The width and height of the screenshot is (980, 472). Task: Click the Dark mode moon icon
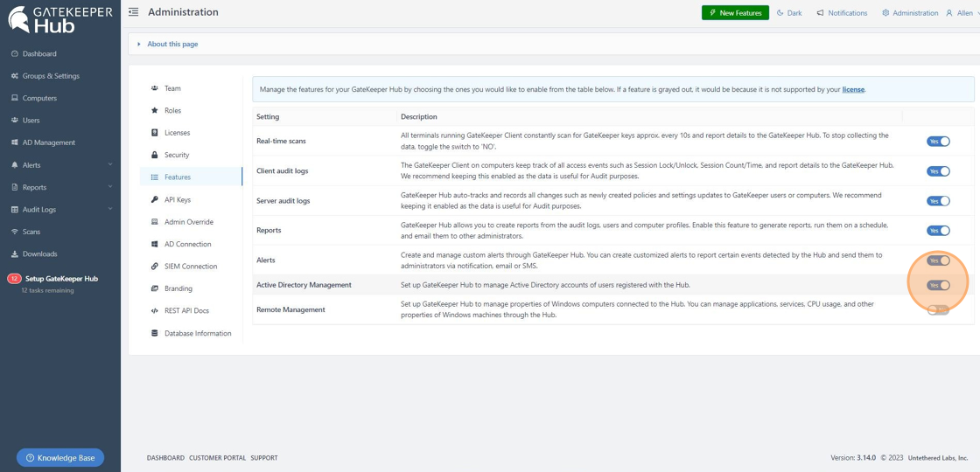point(780,12)
